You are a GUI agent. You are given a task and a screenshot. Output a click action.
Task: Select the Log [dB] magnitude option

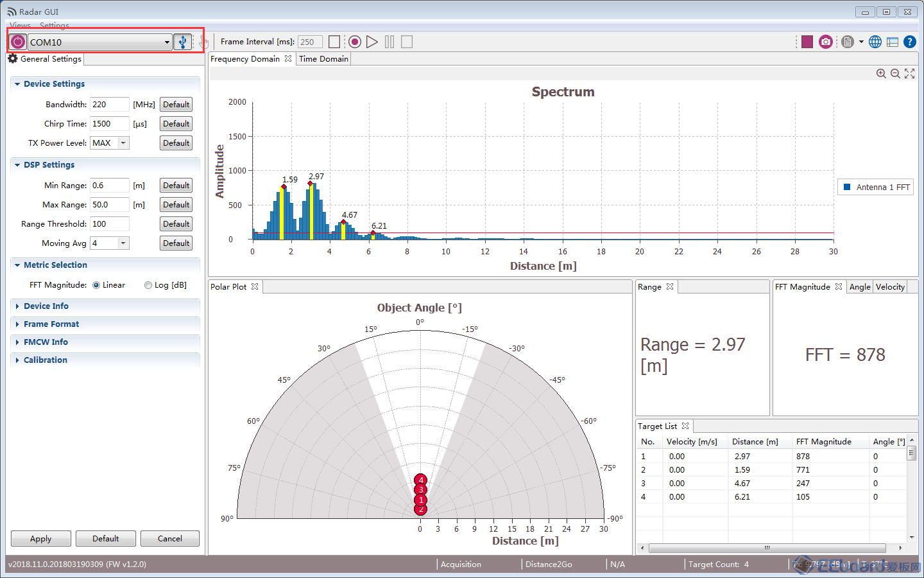(148, 285)
